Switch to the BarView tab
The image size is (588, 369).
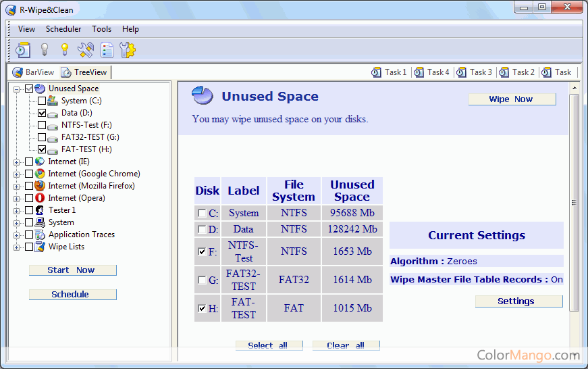tap(33, 72)
